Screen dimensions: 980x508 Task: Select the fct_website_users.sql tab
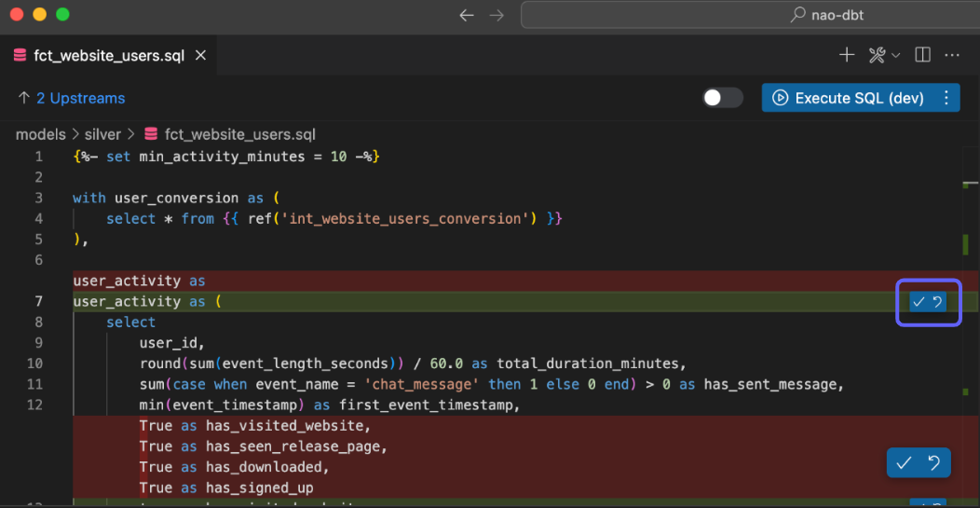tap(108, 56)
